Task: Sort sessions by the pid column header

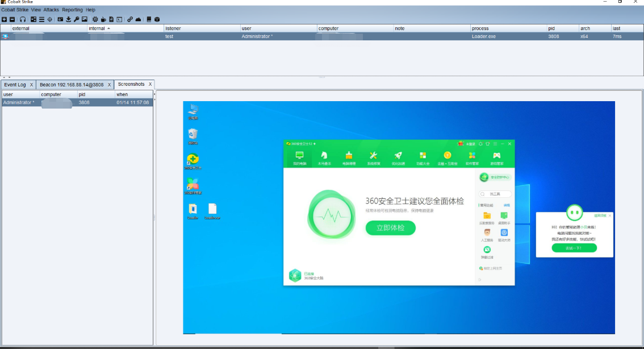Action: pos(563,28)
